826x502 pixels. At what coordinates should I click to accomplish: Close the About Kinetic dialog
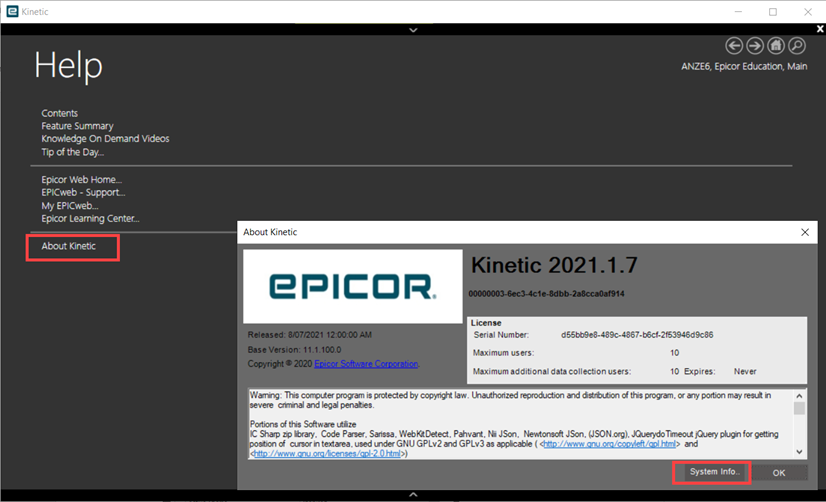point(805,232)
